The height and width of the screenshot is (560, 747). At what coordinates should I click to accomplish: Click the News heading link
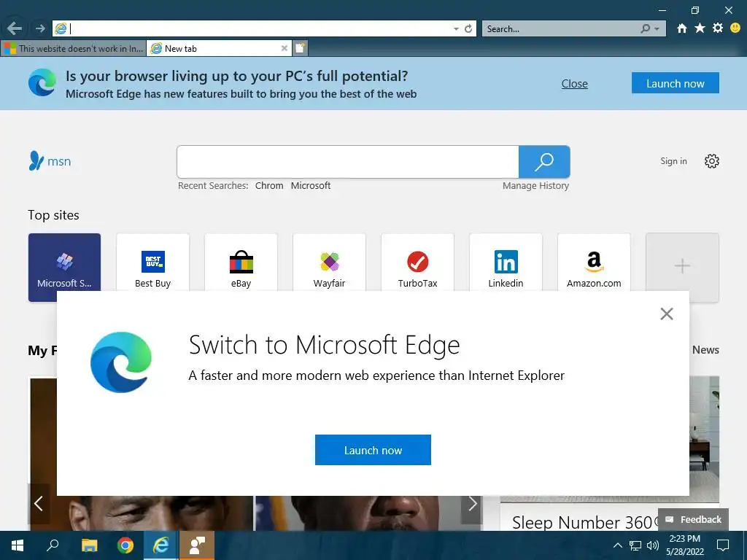[705, 350]
